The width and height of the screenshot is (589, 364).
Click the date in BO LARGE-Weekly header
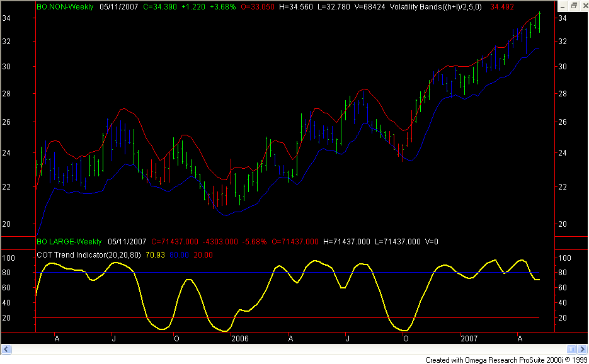[x=127, y=242]
